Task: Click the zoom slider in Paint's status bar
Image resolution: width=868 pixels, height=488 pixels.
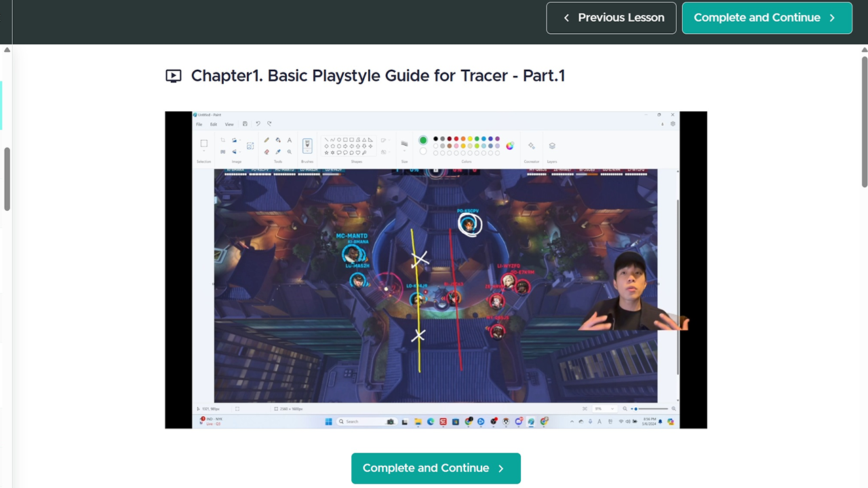Action: [x=651, y=409]
